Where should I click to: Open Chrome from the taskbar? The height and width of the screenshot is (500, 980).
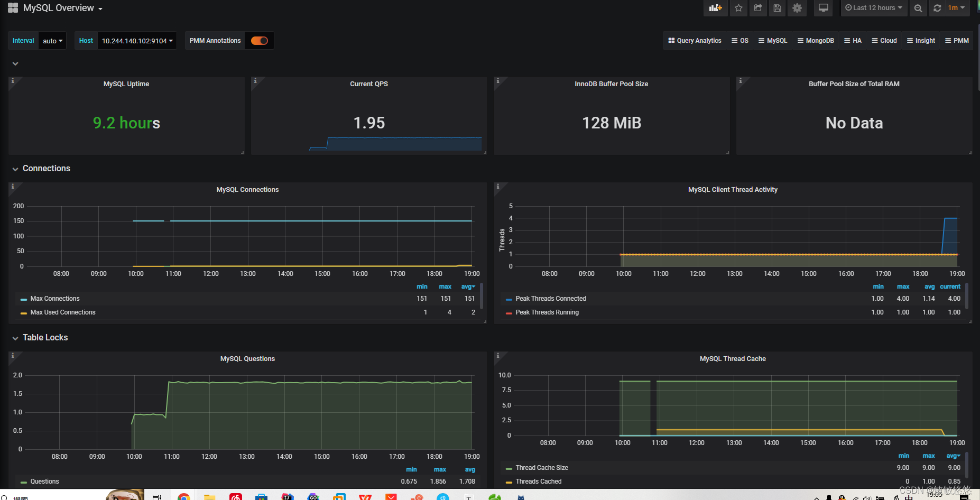click(184, 497)
